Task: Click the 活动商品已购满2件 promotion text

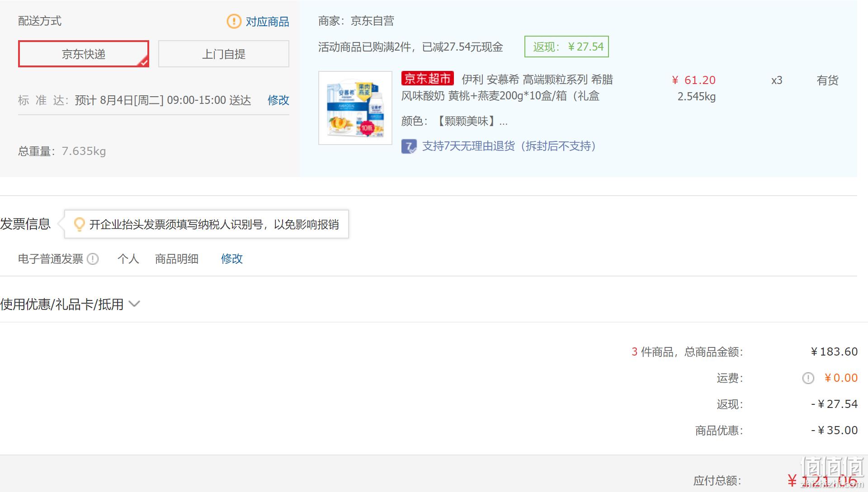Action: pos(410,47)
